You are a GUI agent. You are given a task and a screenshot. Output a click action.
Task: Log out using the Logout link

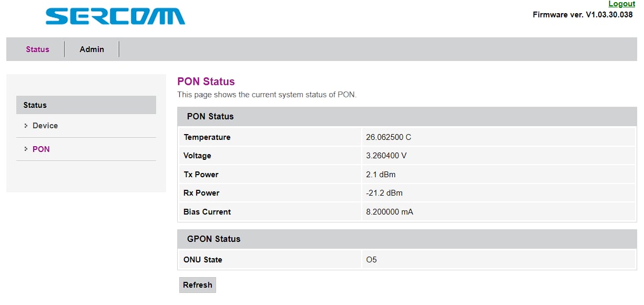pos(621,4)
